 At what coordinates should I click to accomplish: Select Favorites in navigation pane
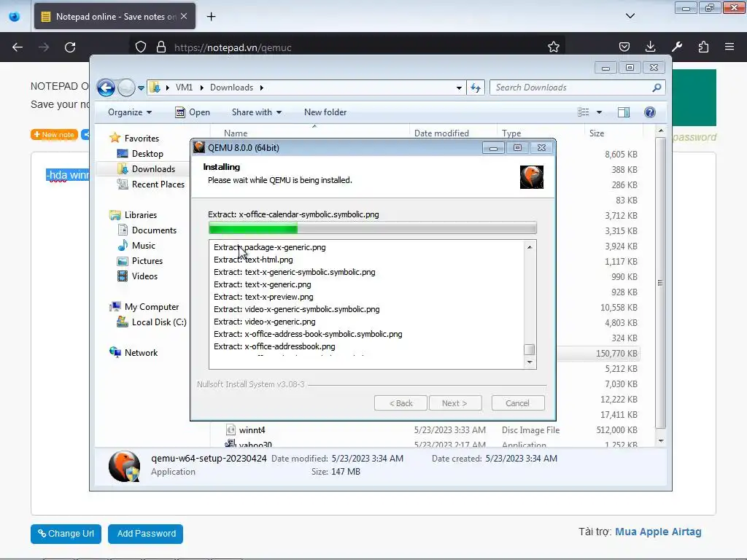click(x=135, y=138)
